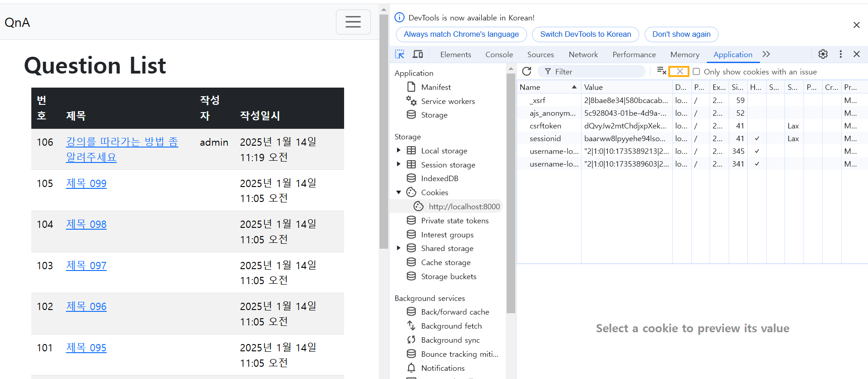Select the inspect element picker icon
This screenshot has width=868, height=379.
click(399, 54)
